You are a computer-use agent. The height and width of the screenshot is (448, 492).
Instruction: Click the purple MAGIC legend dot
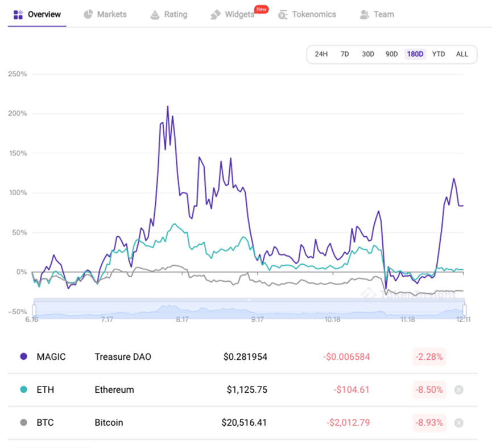[x=23, y=357]
